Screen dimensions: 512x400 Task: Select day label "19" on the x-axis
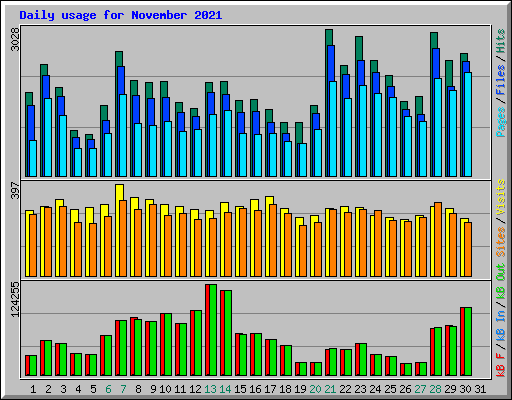pyautogui.click(x=300, y=389)
